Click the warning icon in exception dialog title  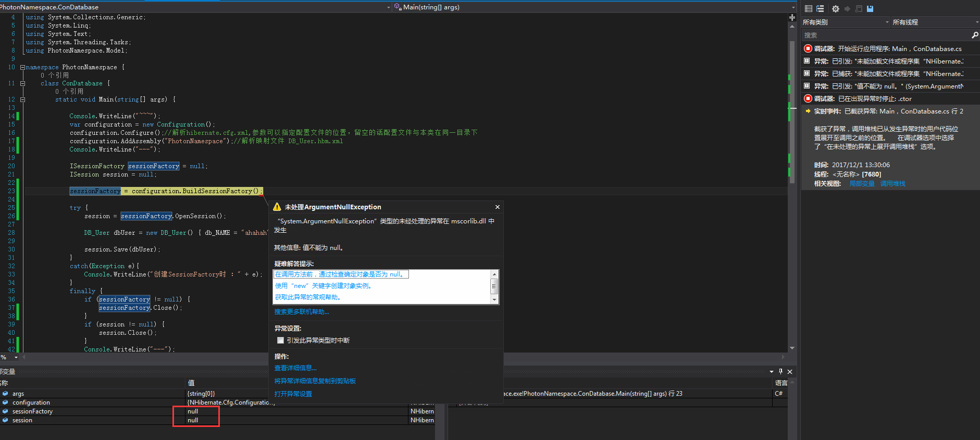click(x=277, y=207)
